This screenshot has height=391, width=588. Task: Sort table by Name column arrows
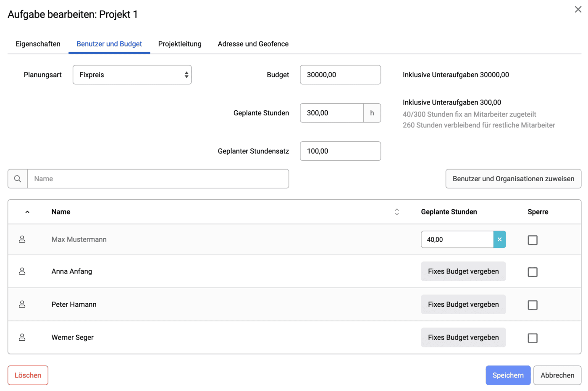(x=396, y=212)
